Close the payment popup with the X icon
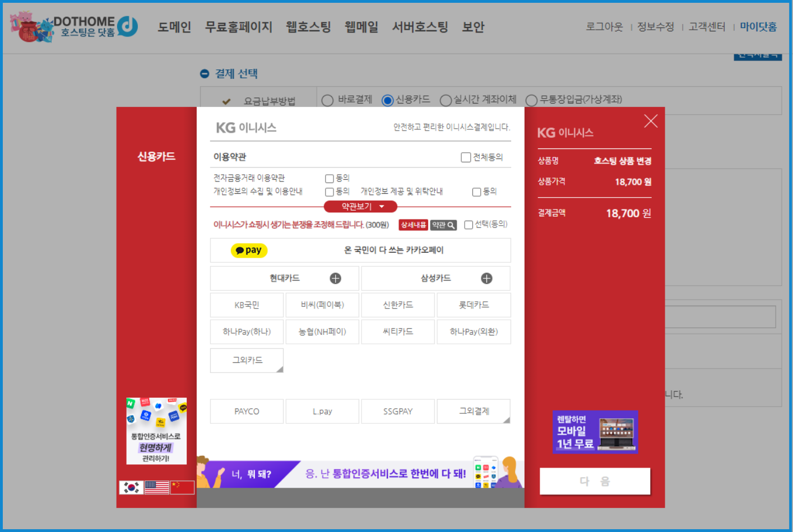The width and height of the screenshot is (793, 532). pos(651,121)
